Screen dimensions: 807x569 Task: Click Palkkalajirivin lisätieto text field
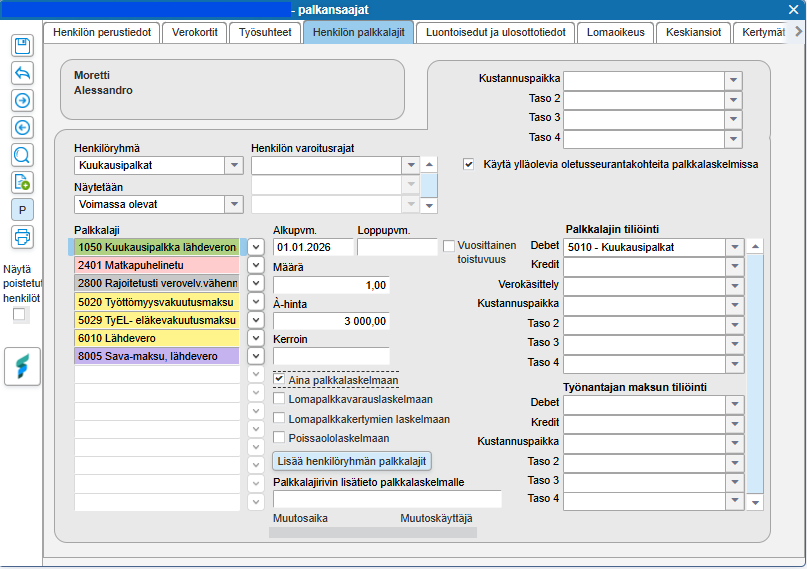387,499
